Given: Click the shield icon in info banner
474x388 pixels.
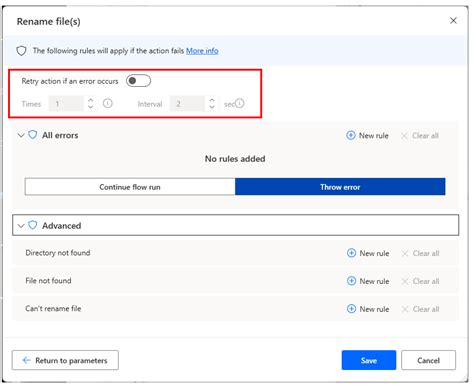Looking at the screenshot, I should coord(22,51).
